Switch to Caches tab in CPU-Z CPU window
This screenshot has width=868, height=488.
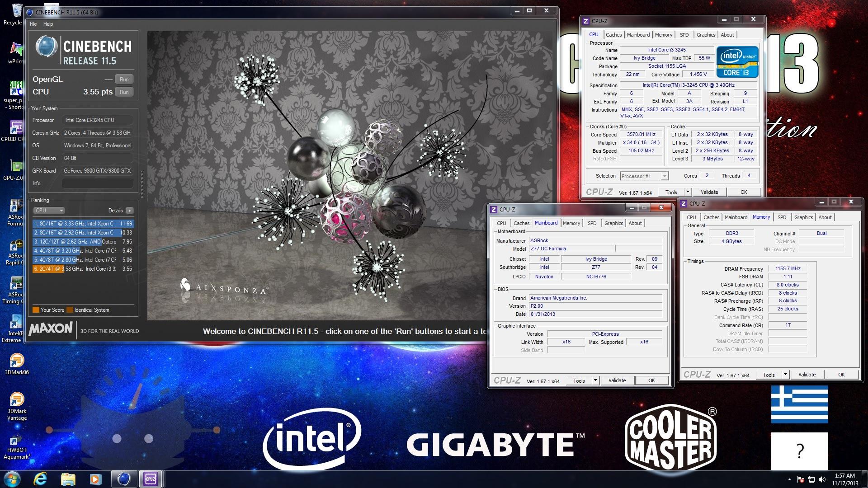613,35
